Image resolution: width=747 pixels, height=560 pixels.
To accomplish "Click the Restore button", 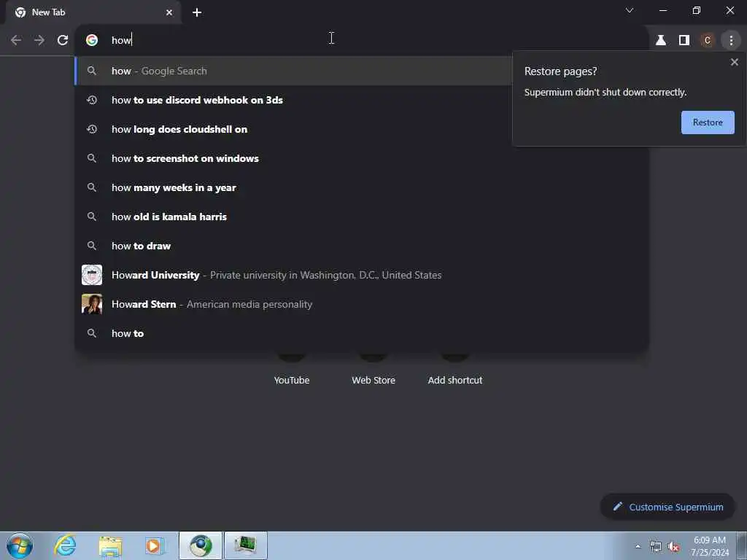I will pos(708,122).
